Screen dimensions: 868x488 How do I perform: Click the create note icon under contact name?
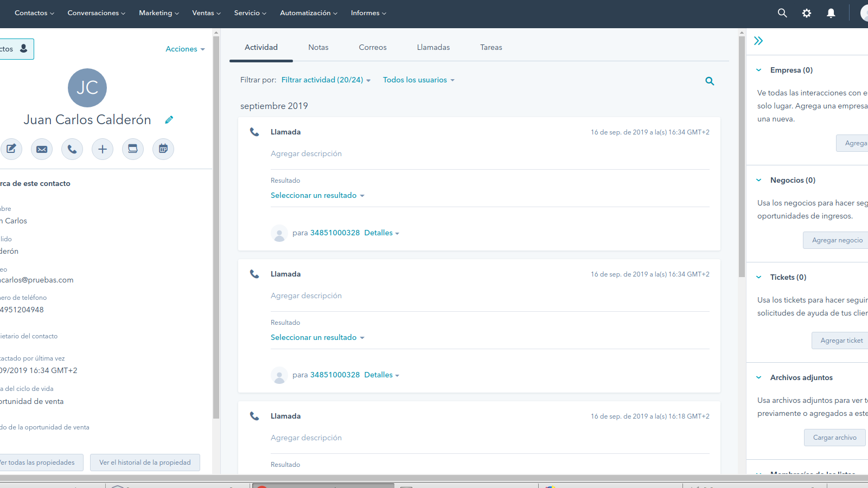11,149
